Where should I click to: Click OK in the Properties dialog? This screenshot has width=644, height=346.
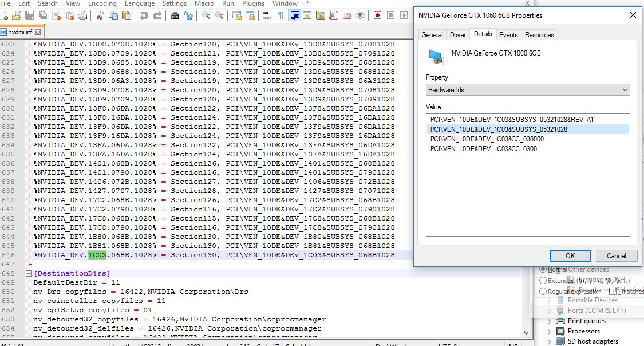(x=570, y=255)
